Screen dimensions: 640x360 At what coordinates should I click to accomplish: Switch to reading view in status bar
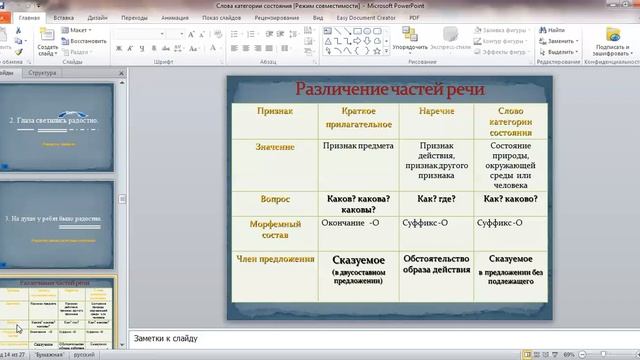pyautogui.click(x=546, y=355)
